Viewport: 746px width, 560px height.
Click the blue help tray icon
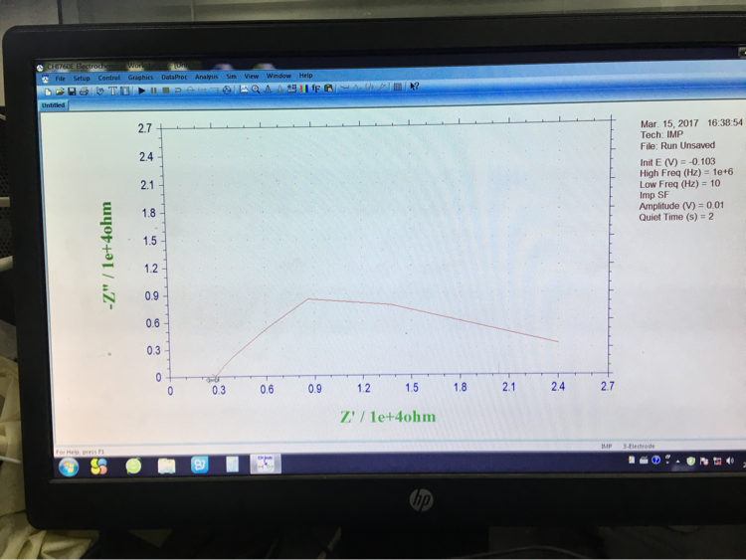(656, 460)
